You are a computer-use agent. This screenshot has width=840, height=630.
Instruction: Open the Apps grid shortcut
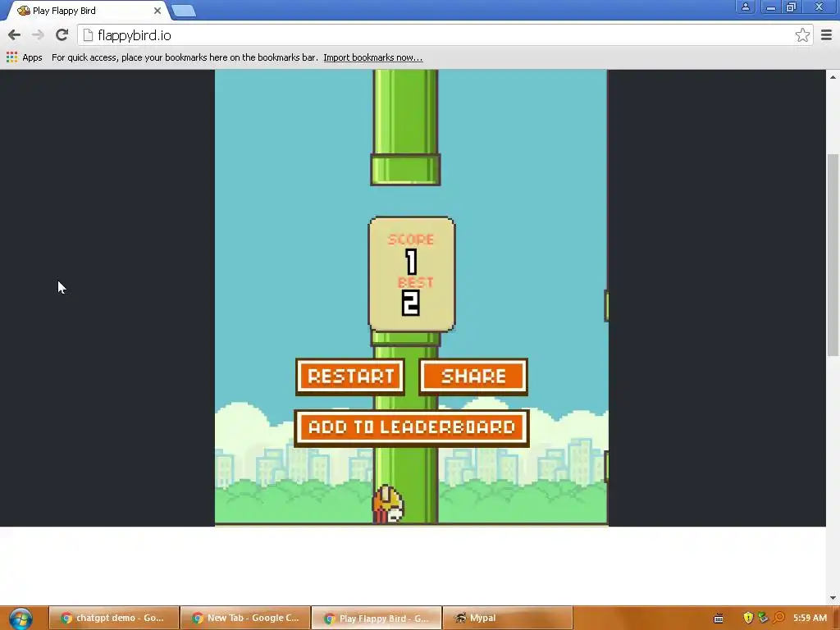pos(24,57)
